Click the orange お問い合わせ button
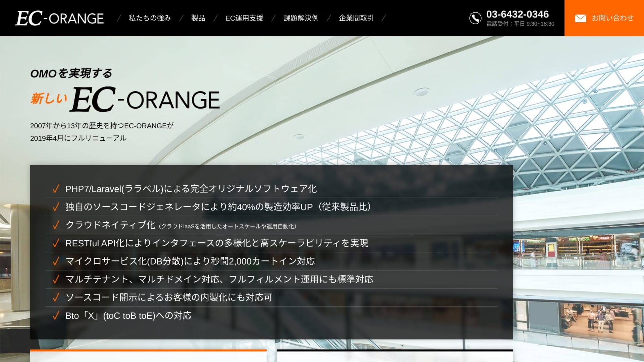 coord(605,18)
